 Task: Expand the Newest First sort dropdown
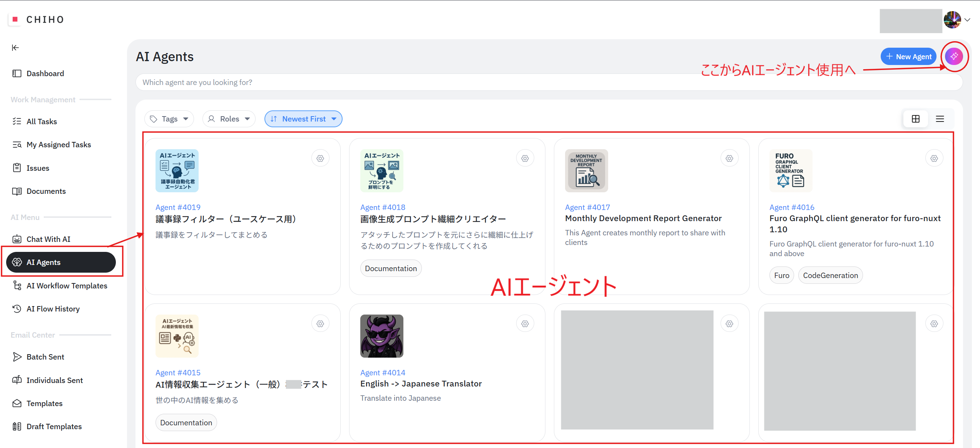(x=303, y=119)
